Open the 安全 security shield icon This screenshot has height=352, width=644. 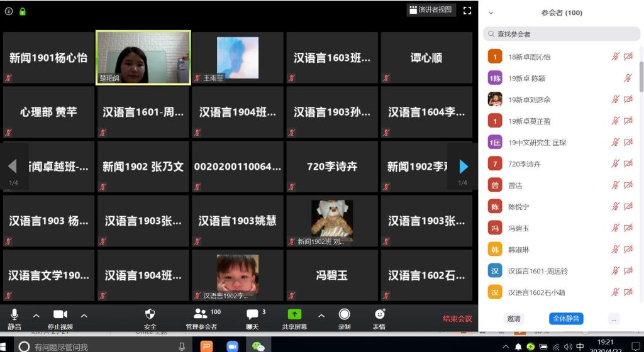[150, 314]
